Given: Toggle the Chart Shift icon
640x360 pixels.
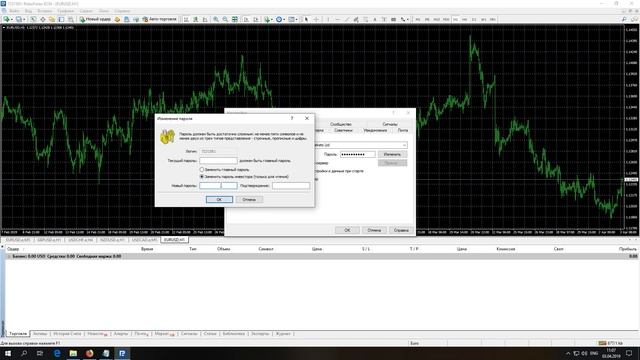Looking at the screenshot, I should 256,19.
